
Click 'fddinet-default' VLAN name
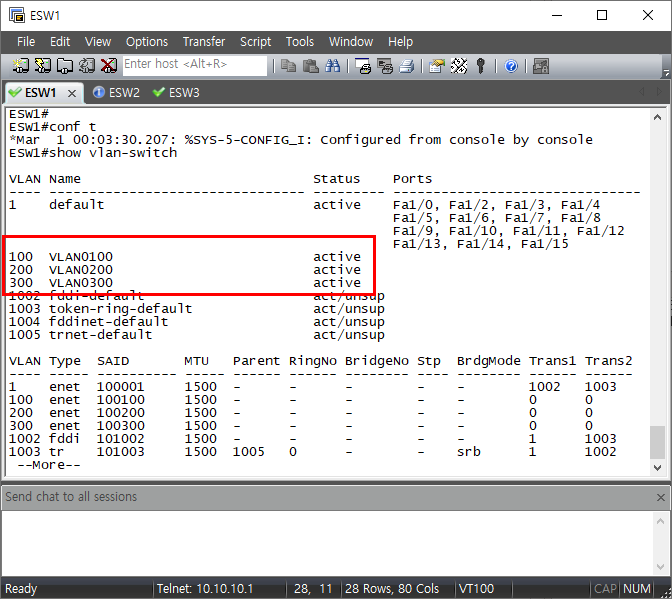108,322
